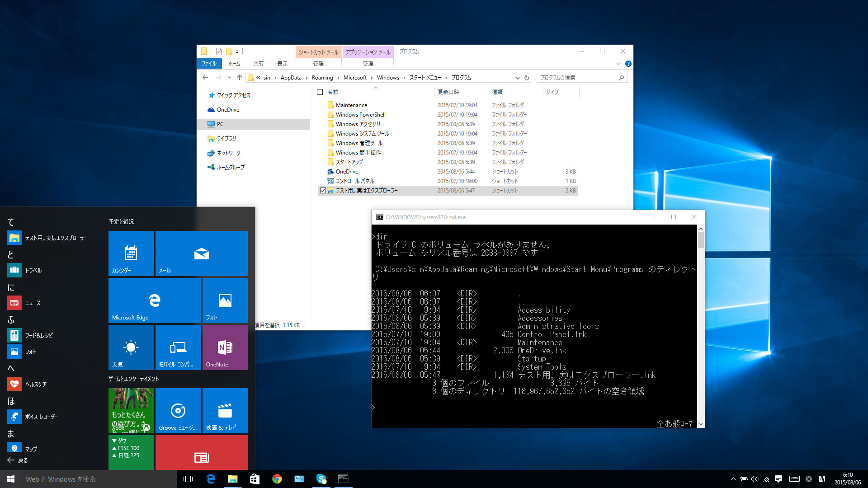Go back in Explorer navigation
This screenshot has width=868, height=488.
pyautogui.click(x=205, y=78)
